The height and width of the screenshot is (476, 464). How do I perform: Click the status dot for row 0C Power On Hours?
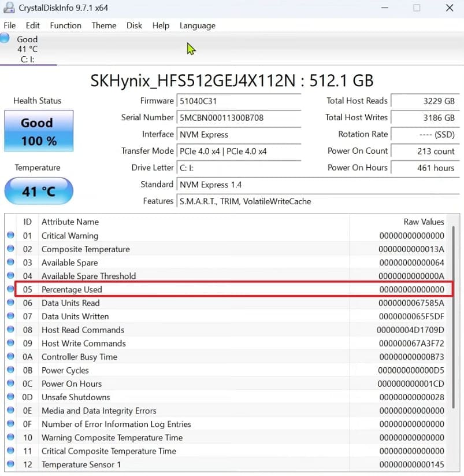tap(10, 383)
